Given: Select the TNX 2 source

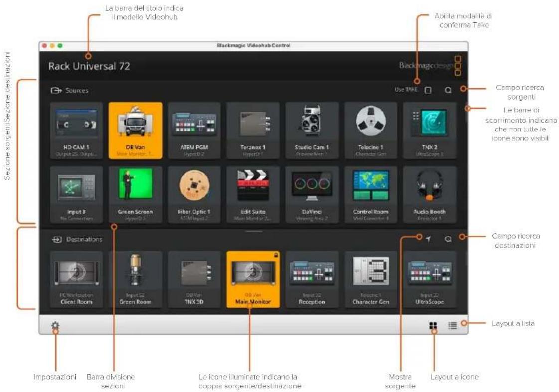Looking at the screenshot, I should point(429,131).
